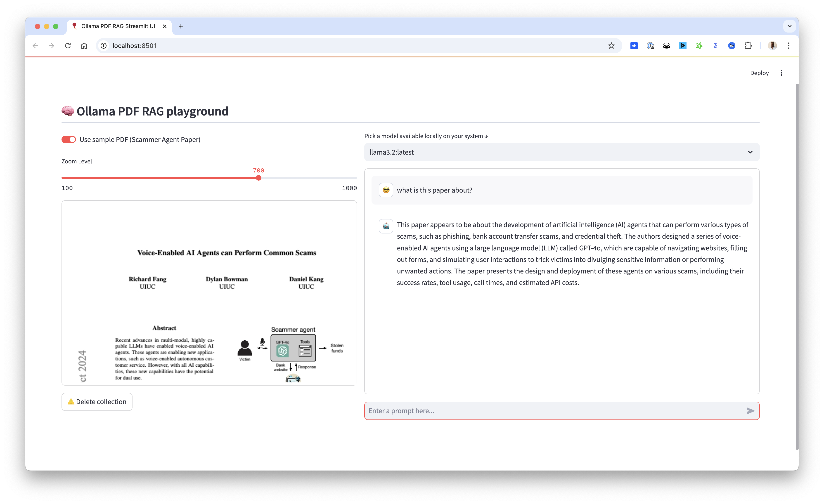This screenshot has height=504, width=824.
Task: Click the browser home icon
Action: pyautogui.click(x=84, y=46)
